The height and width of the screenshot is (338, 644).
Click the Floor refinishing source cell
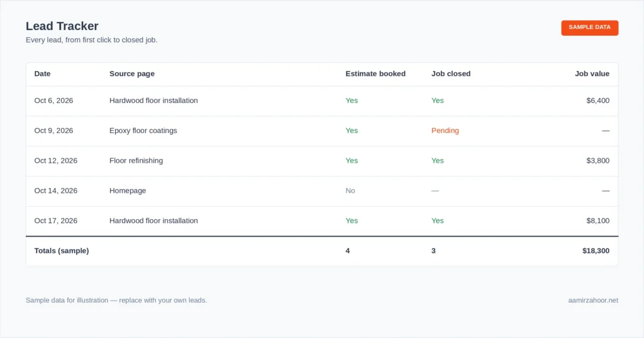[136, 160]
